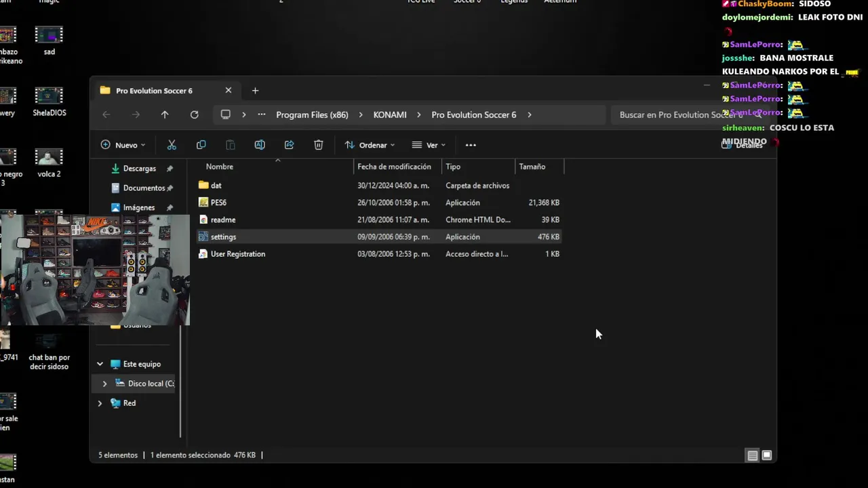Refresh the folder view
This screenshot has width=868, height=488.
point(195,115)
